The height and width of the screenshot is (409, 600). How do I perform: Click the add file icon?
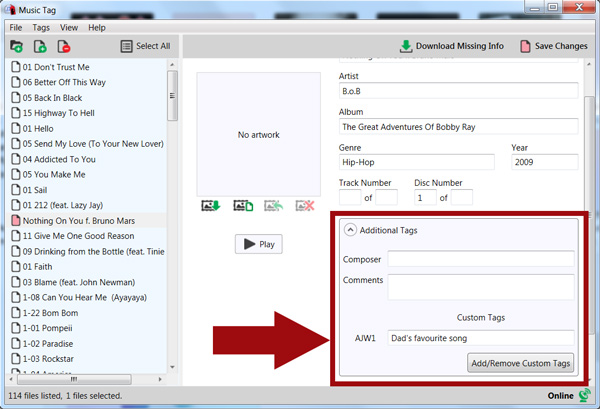pos(40,46)
